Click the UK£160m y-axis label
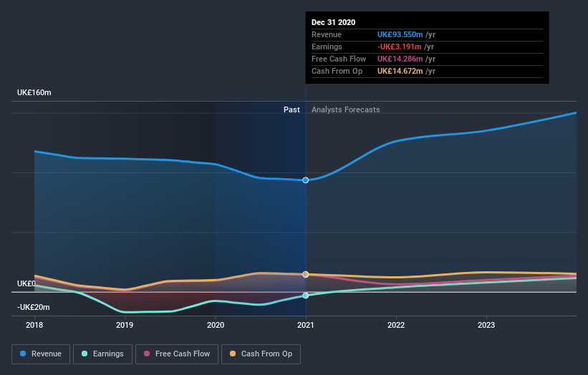 coord(34,92)
